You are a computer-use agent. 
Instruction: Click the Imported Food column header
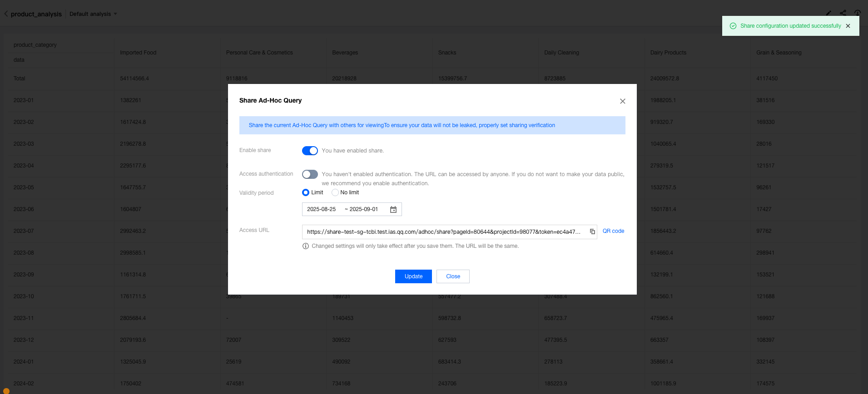coord(138,53)
